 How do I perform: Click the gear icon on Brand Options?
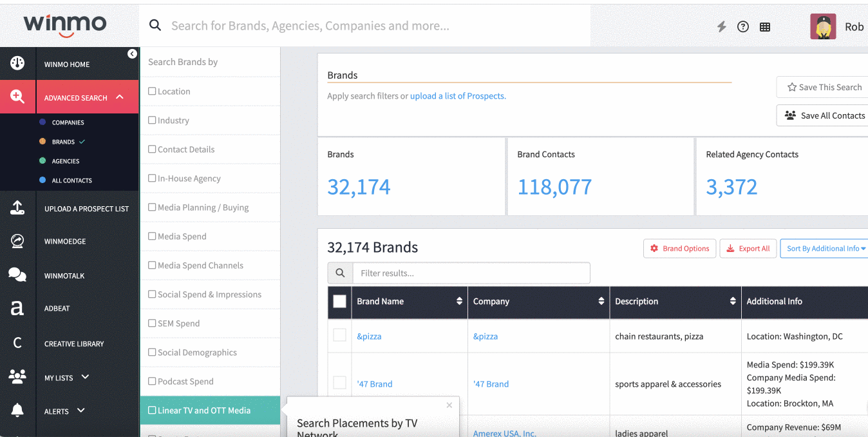coord(654,248)
